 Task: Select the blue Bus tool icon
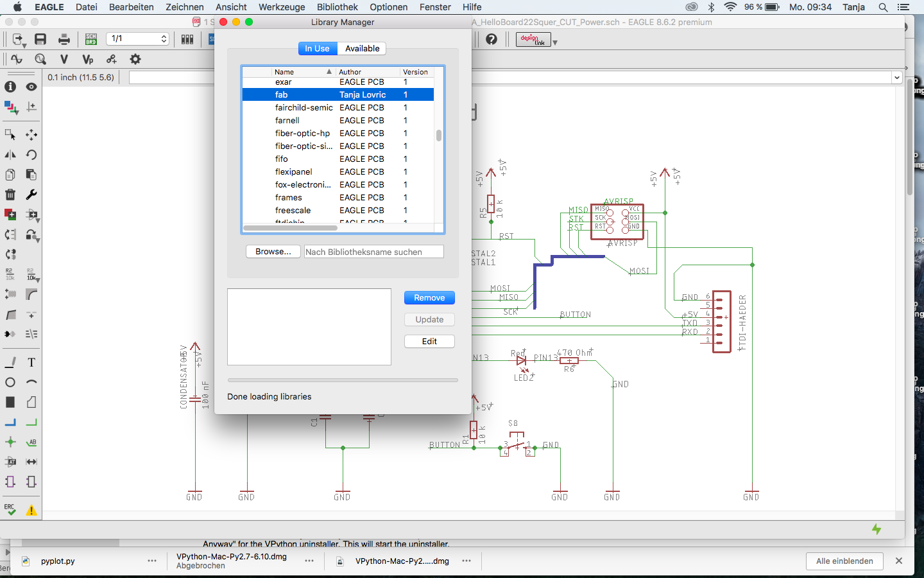(x=10, y=422)
